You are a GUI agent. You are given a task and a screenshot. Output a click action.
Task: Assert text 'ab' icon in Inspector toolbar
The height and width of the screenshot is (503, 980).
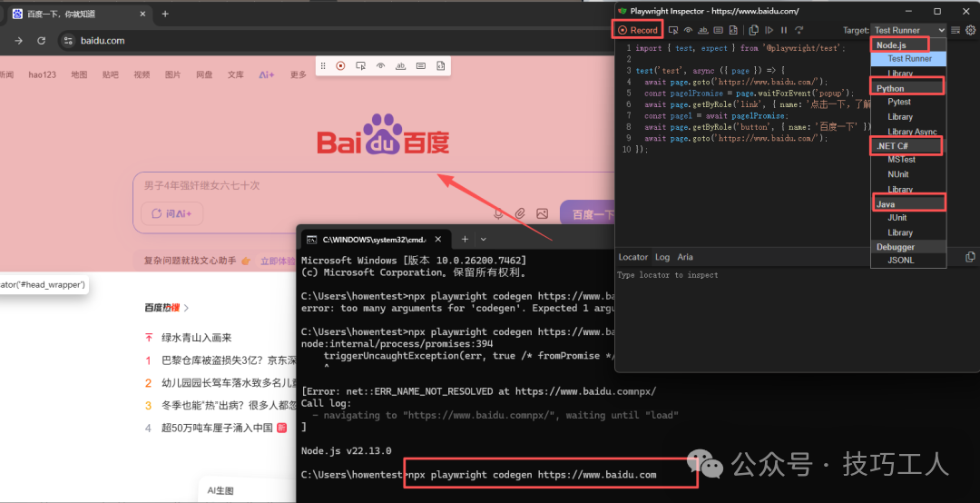click(703, 30)
